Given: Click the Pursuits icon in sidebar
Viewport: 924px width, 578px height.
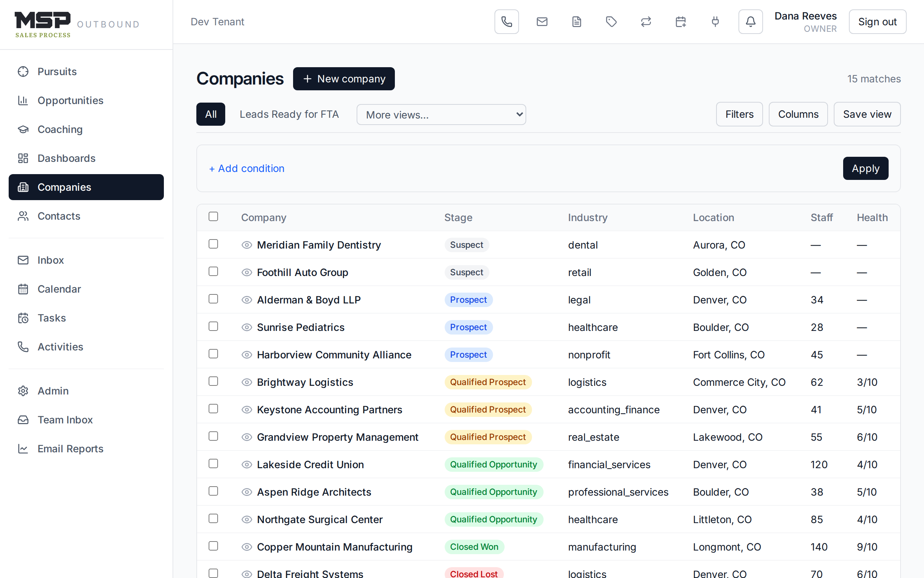Looking at the screenshot, I should 23,72.
